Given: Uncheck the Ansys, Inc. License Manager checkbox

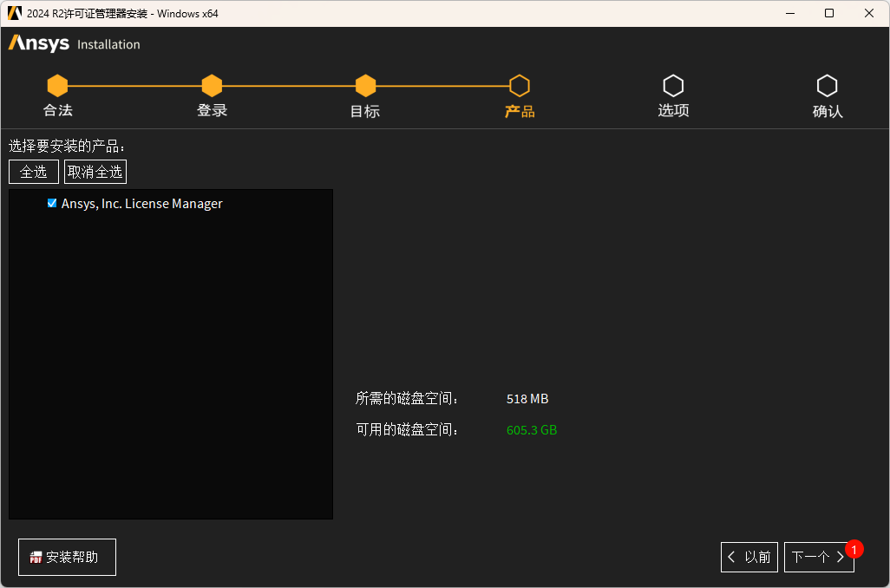Looking at the screenshot, I should [x=52, y=204].
